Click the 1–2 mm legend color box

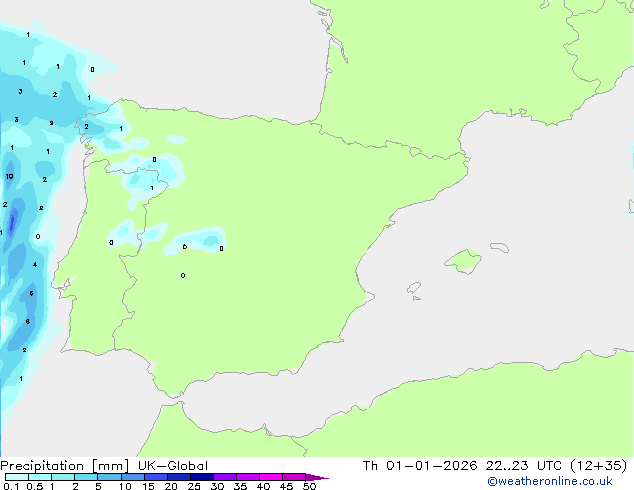tap(63, 477)
